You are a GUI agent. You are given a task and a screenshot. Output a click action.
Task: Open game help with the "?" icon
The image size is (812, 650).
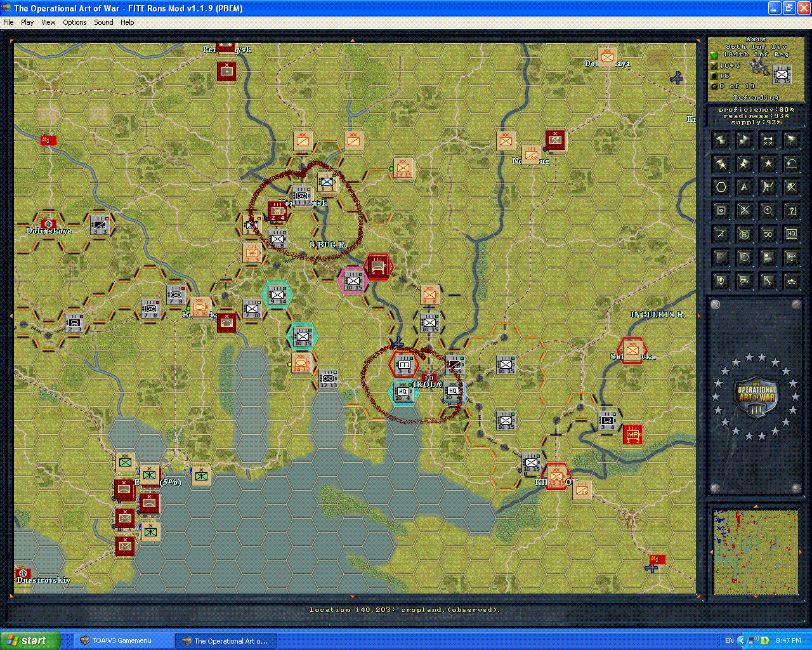click(791, 210)
